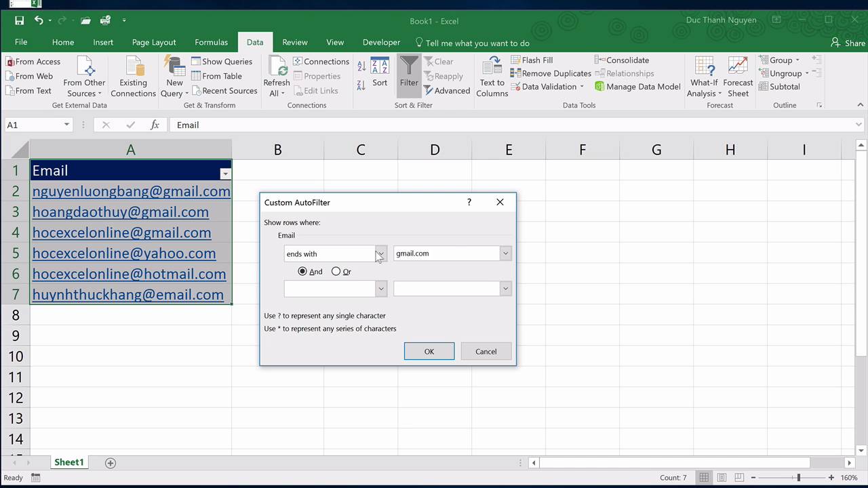Open the Email column filter dropdown in A1
868x488 pixels.
tap(224, 174)
